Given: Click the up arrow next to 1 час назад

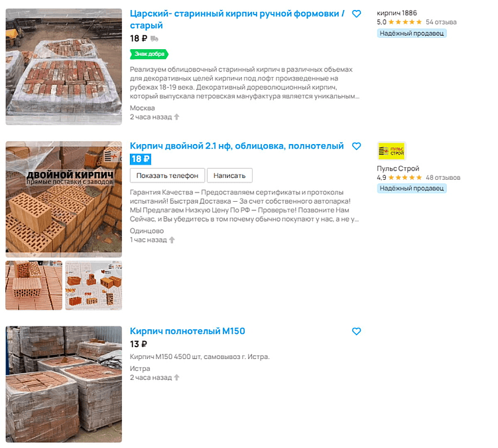Looking at the screenshot, I should coord(172,240).
